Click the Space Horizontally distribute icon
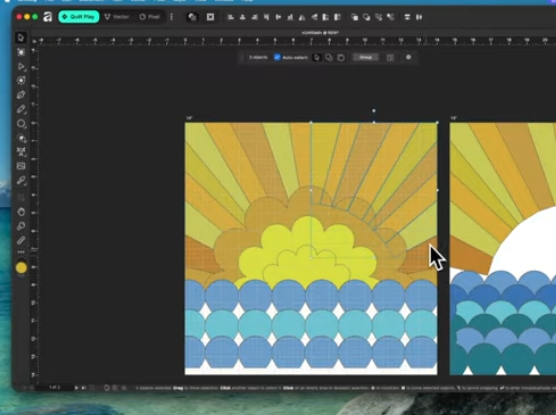Viewport: 556px width, 415px height. 419,17
